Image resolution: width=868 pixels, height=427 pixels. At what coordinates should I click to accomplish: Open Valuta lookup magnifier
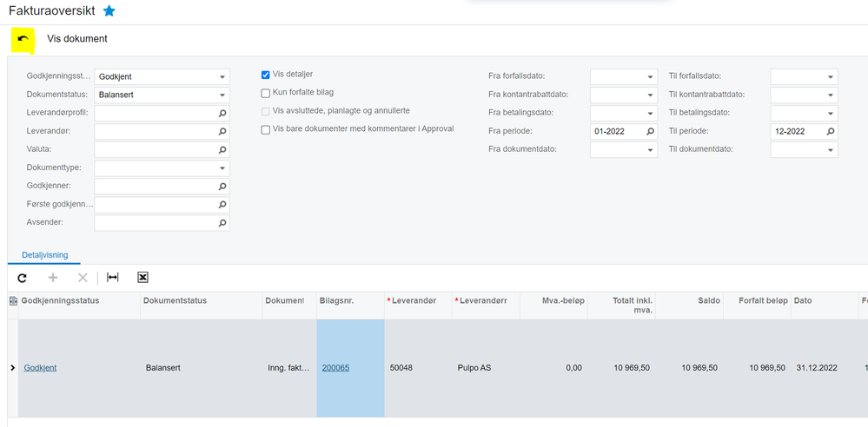point(222,150)
